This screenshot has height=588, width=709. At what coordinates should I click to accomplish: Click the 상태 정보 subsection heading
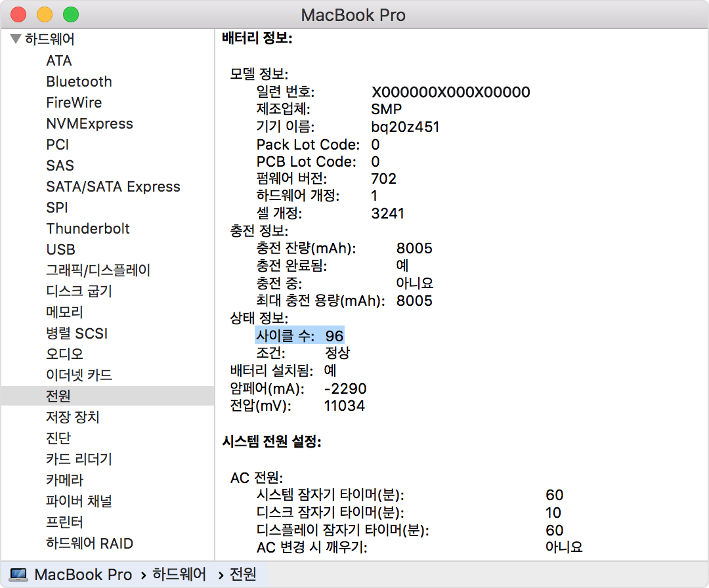coord(259,318)
